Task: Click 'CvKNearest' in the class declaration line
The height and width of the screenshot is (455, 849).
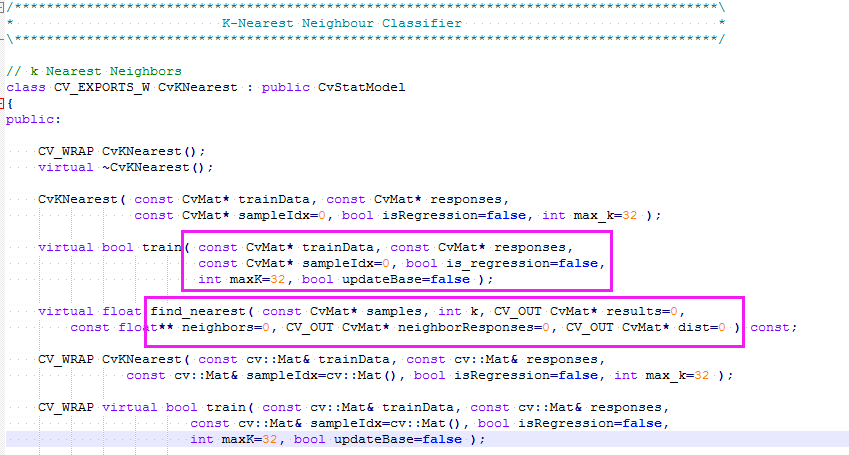Action: (198, 87)
